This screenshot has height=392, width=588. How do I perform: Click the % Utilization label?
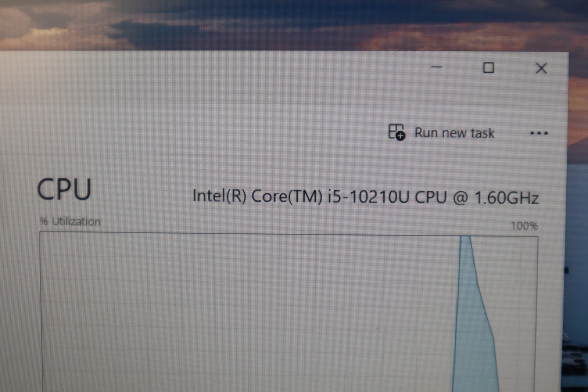click(70, 222)
